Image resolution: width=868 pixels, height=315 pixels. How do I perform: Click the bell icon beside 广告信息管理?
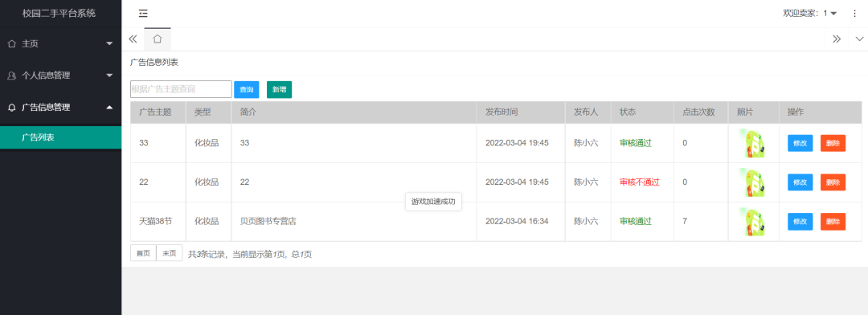(x=11, y=108)
